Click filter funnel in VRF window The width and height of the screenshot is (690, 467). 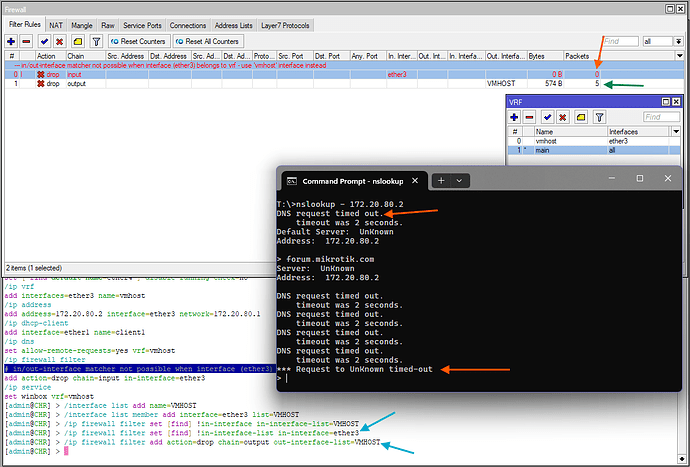(x=599, y=117)
